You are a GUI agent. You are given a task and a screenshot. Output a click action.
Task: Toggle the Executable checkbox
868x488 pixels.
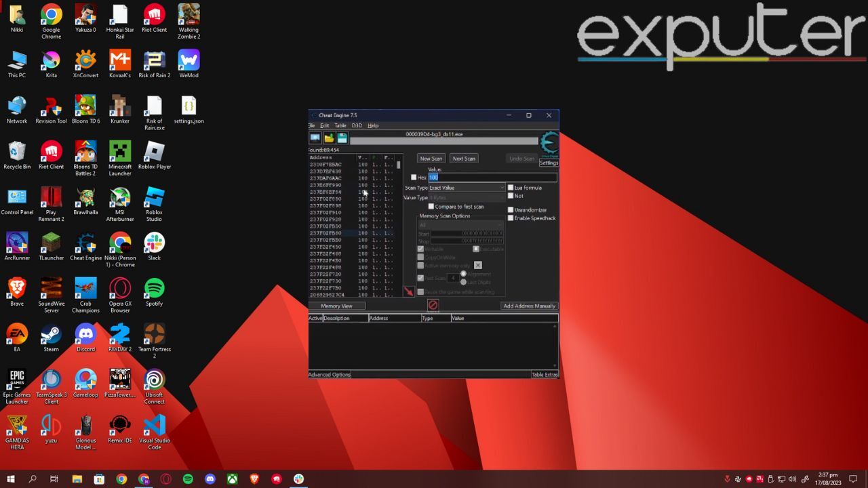point(476,249)
